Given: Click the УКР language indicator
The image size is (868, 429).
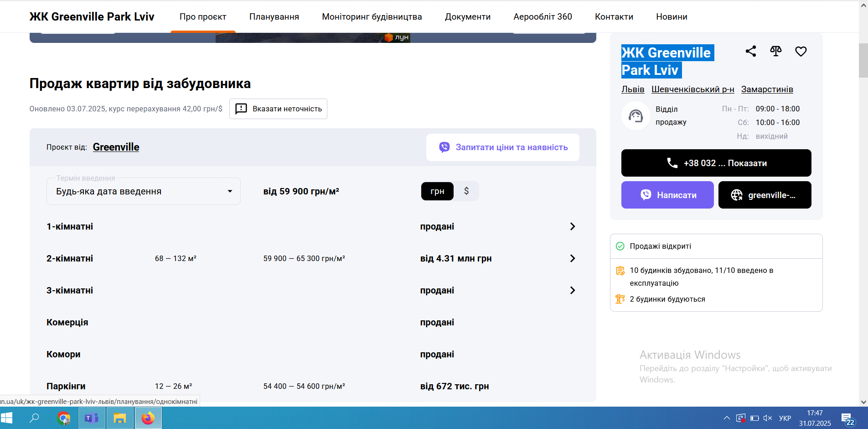Looking at the screenshot, I should click(785, 418).
